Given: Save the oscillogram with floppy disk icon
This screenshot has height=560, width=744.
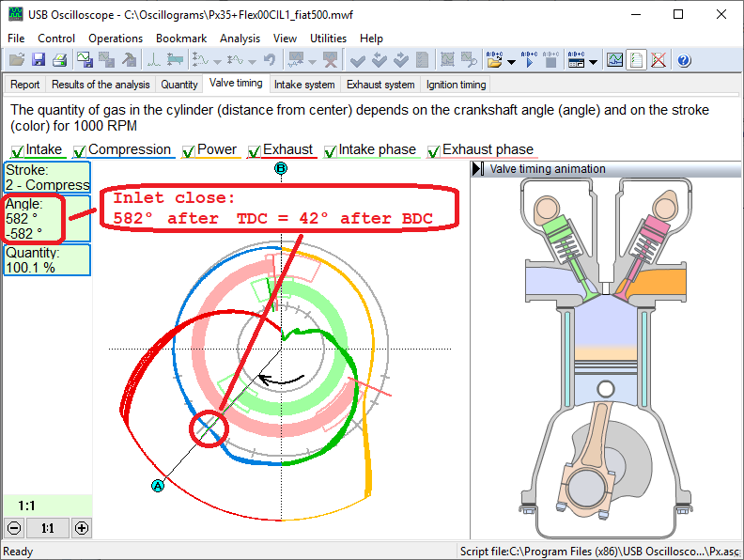Looking at the screenshot, I should coord(38,60).
